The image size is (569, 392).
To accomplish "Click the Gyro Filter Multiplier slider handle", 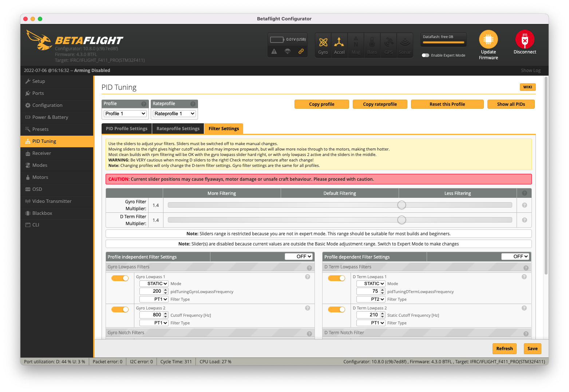I will (x=402, y=205).
